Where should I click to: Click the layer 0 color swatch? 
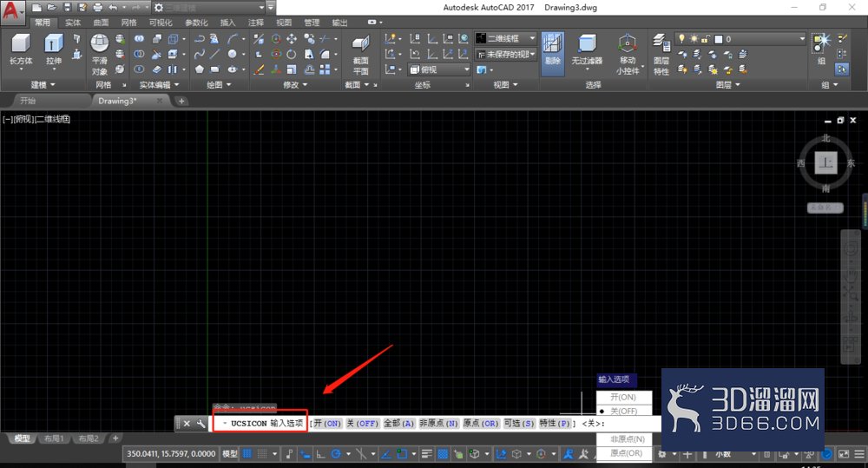[x=719, y=39]
